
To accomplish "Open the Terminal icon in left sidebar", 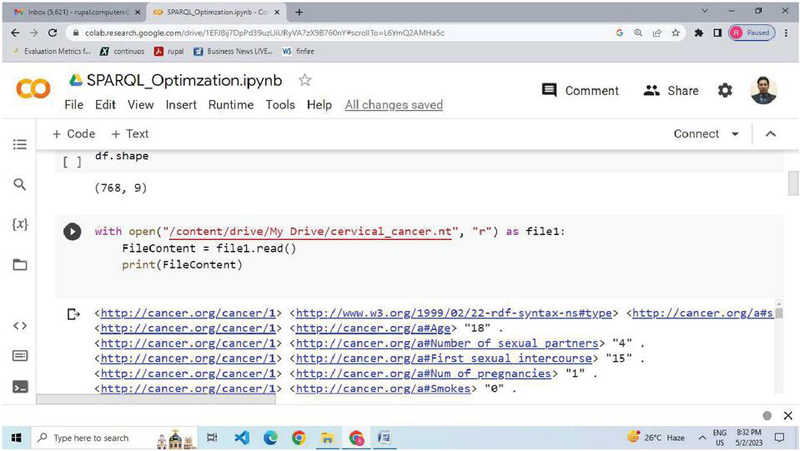I will [x=19, y=386].
